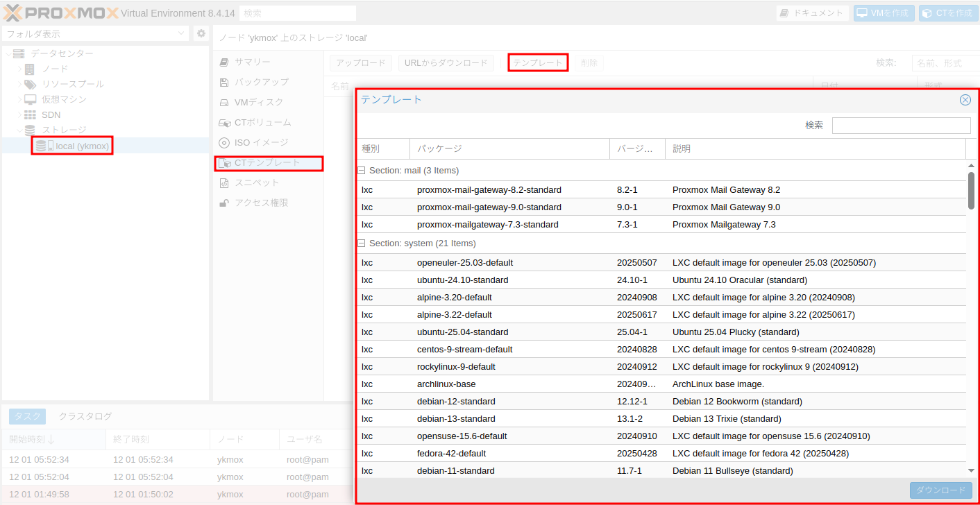Sort by the パッケージ column header
Screen dimensions: 980x505
[x=510, y=149]
